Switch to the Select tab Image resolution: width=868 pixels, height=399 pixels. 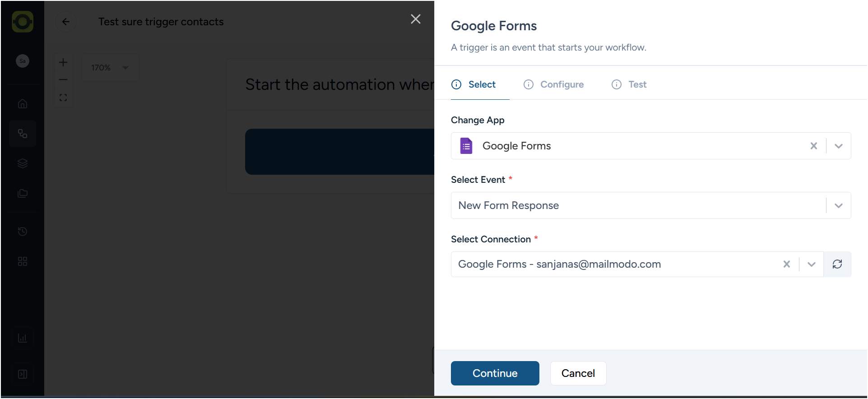click(x=474, y=84)
